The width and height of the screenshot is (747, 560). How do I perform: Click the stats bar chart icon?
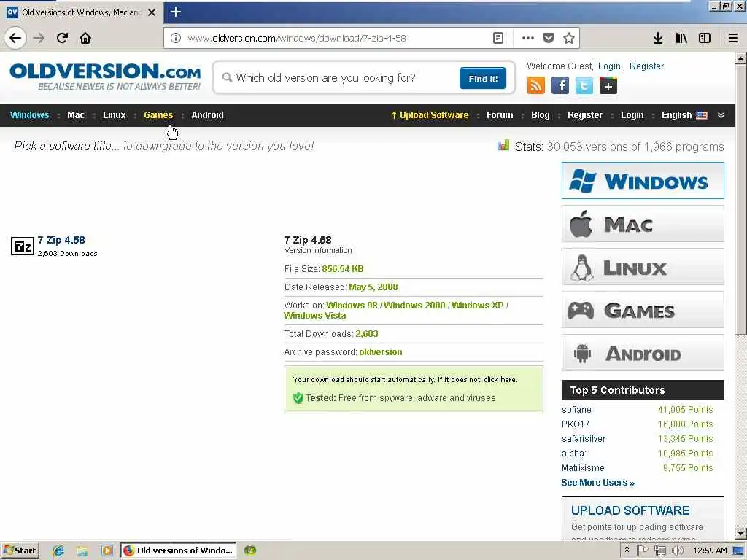[503, 145]
